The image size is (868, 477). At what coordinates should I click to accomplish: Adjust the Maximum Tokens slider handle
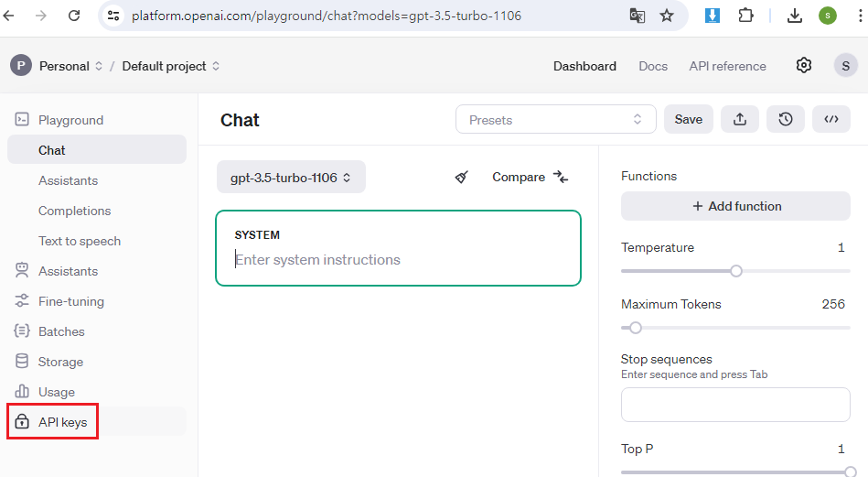636,328
